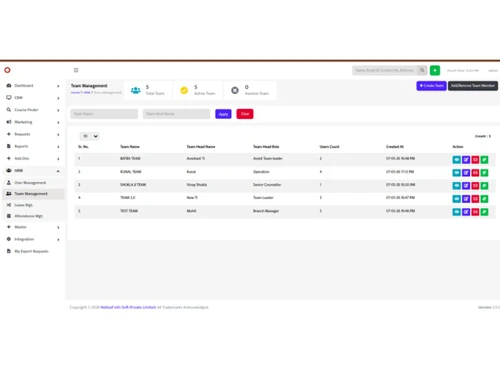Screen dimensions: 500x375
Task: Click the global search field in header
Action: (385, 70)
